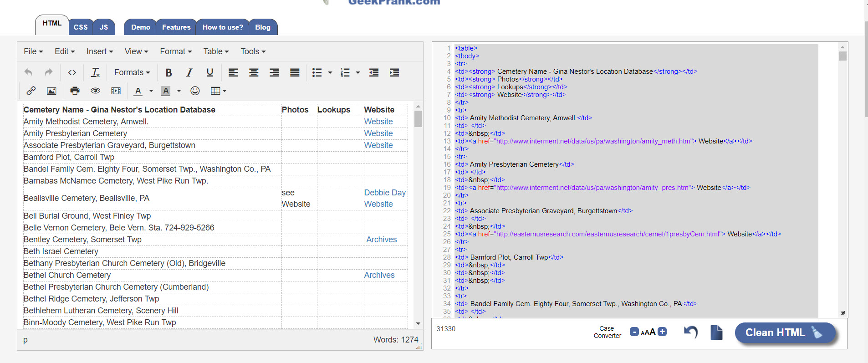Image resolution: width=868 pixels, height=363 pixels.
Task: Open background color picker dropdown arrow
Action: tap(179, 91)
